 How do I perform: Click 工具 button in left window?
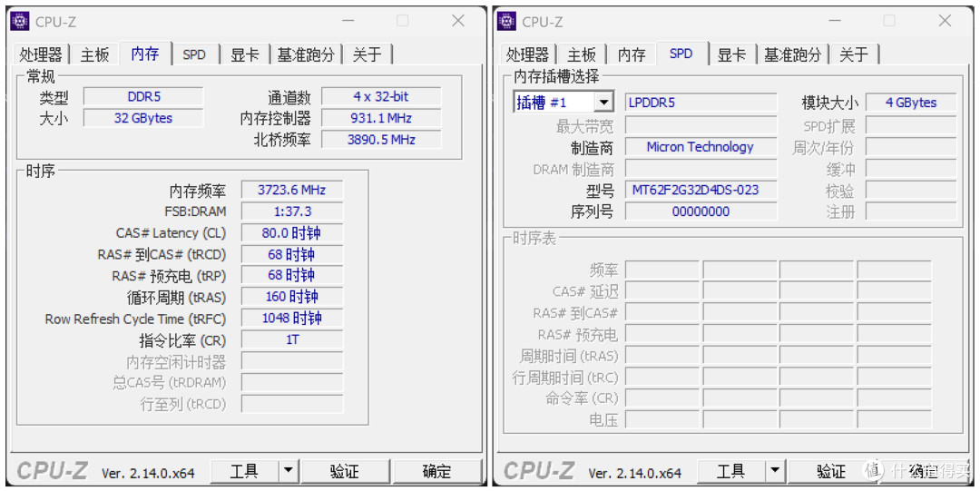(244, 471)
